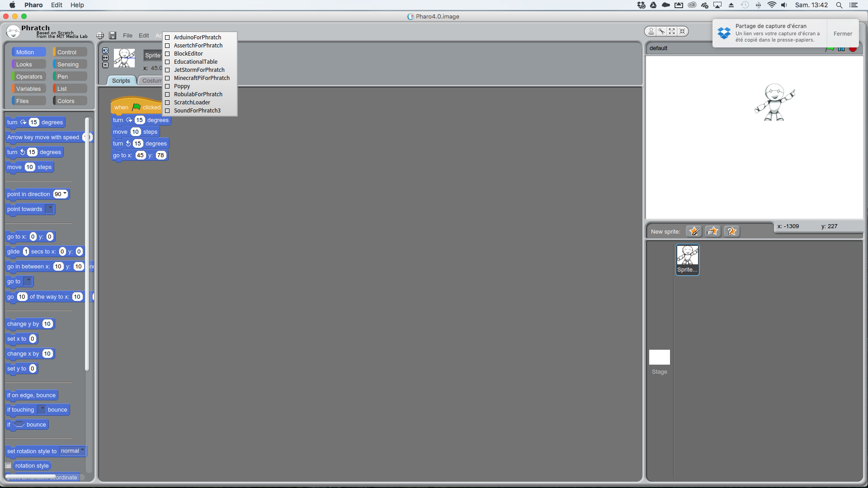Click Fermer on Dropbox notification
Screen dimensions: 868x488
click(x=843, y=33)
